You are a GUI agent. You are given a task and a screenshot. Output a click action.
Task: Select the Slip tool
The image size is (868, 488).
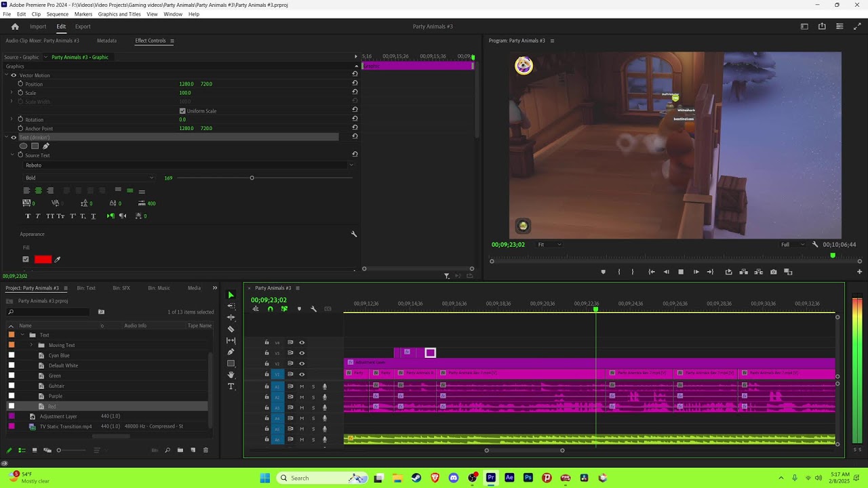[x=231, y=340]
